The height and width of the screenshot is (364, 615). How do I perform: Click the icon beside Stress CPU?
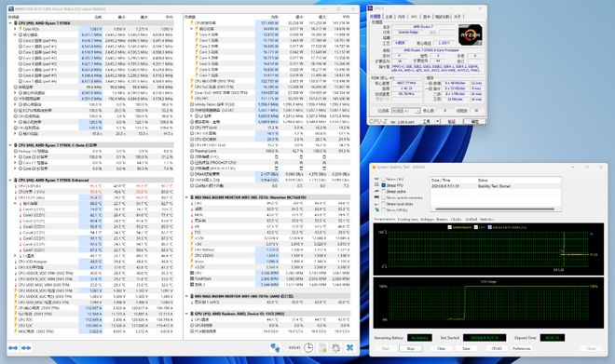coord(377,179)
